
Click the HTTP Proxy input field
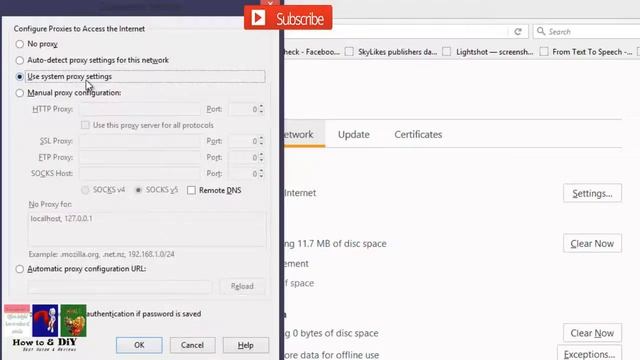pyautogui.click(x=140, y=109)
